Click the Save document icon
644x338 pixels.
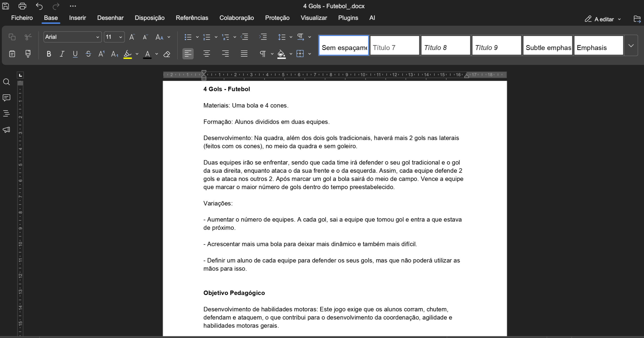click(x=6, y=6)
